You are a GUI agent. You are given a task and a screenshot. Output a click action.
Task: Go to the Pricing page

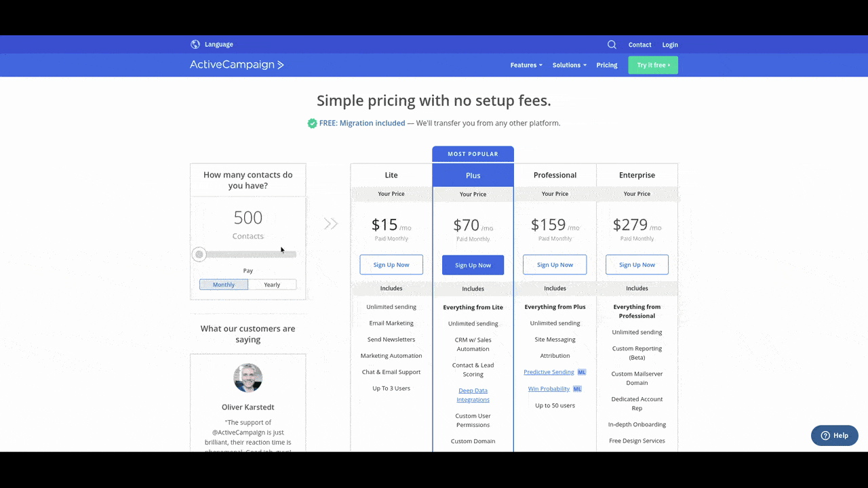607,65
